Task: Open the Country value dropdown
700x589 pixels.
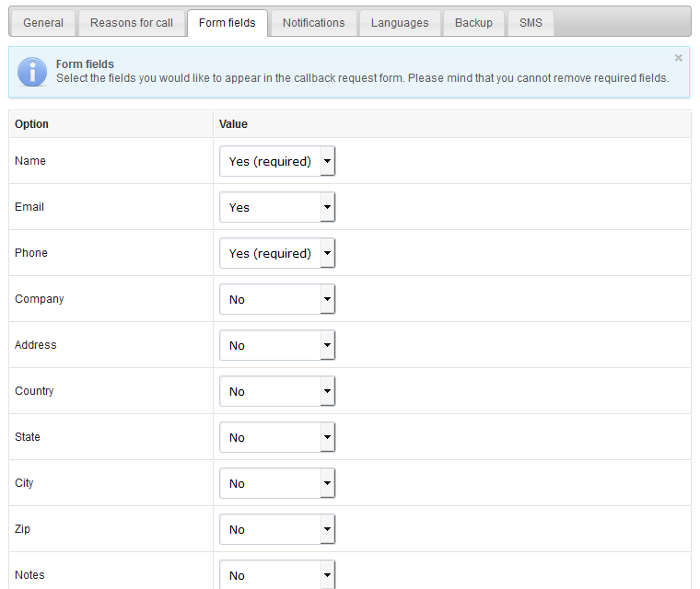Action: pos(277,391)
